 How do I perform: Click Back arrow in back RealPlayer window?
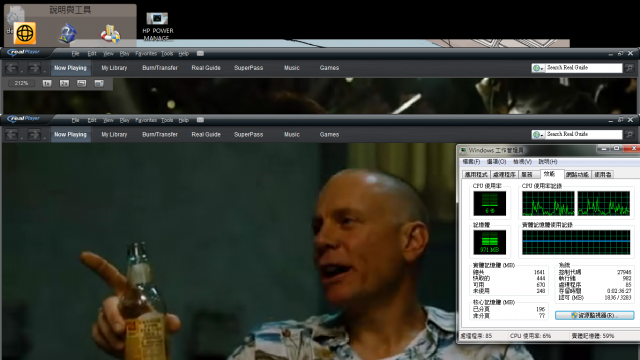12,68
